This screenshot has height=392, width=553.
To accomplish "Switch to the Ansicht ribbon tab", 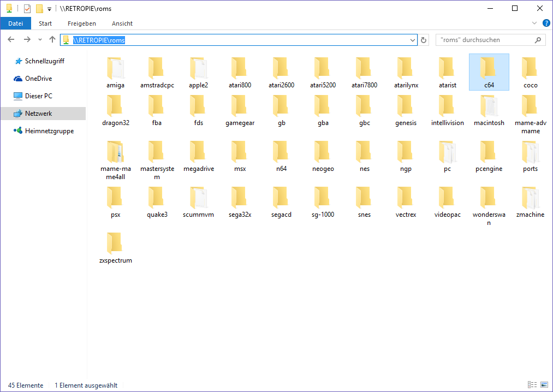I will [x=122, y=23].
